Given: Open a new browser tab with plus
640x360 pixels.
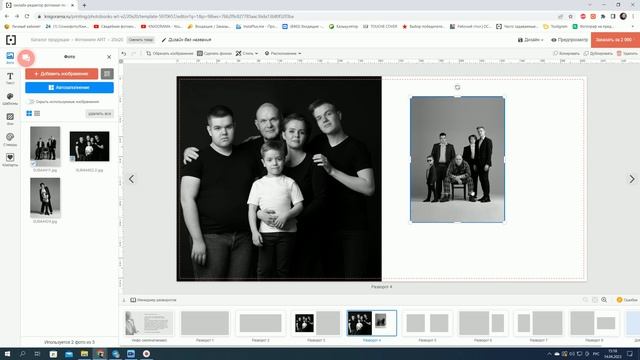Looking at the screenshot, I should 84,5.
